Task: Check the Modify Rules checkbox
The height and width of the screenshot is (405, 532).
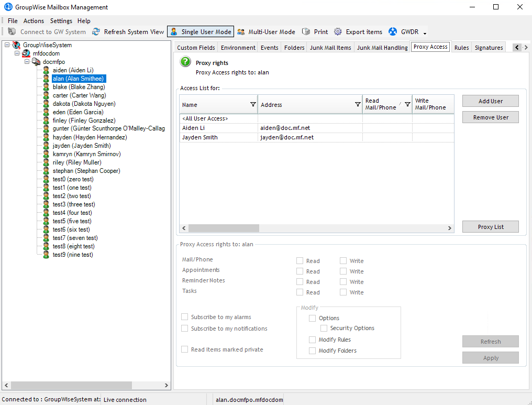Action: pyautogui.click(x=313, y=340)
